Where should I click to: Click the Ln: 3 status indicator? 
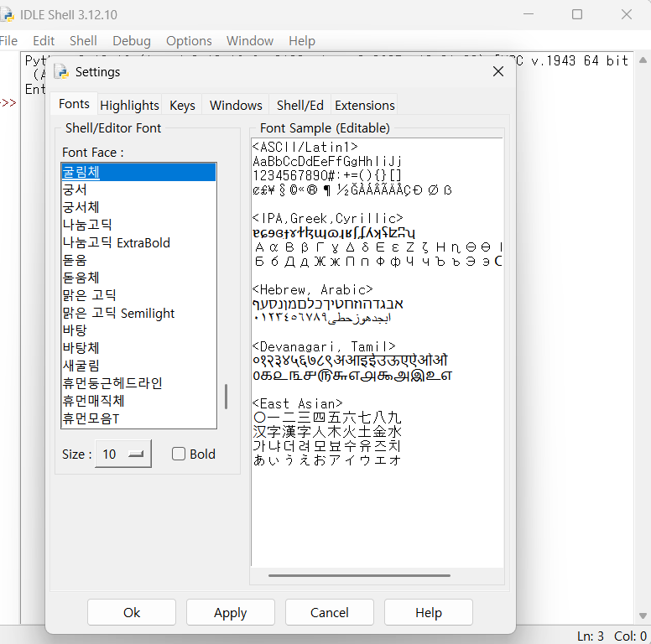click(590, 636)
